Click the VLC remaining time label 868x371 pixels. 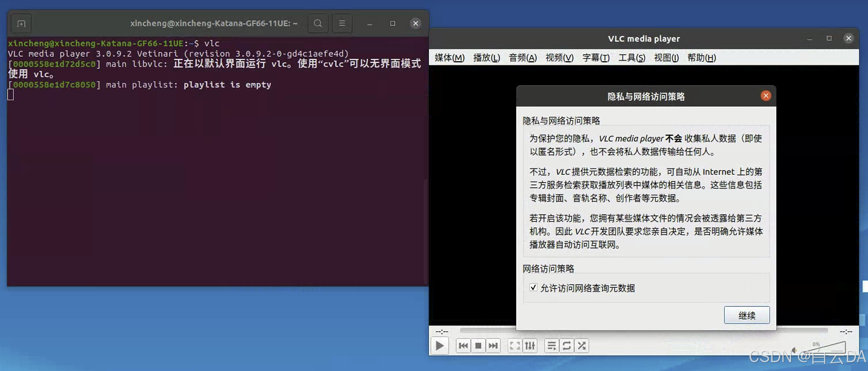point(846,331)
